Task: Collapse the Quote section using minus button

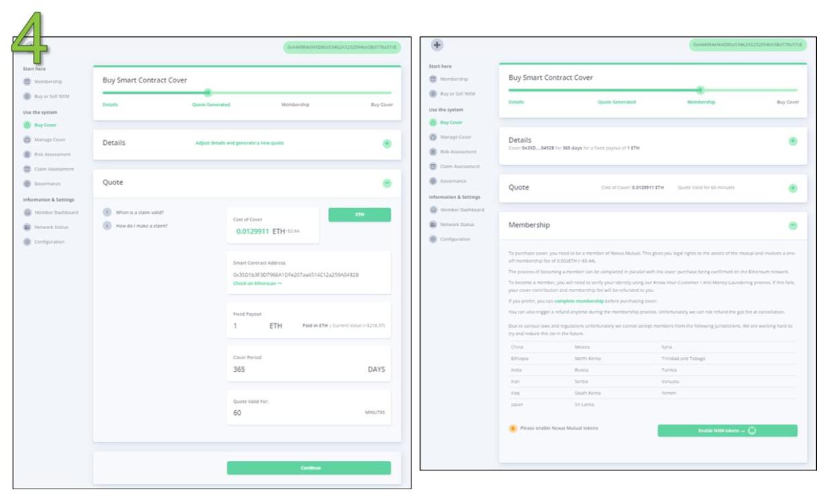Action: (x=387, y=183)
